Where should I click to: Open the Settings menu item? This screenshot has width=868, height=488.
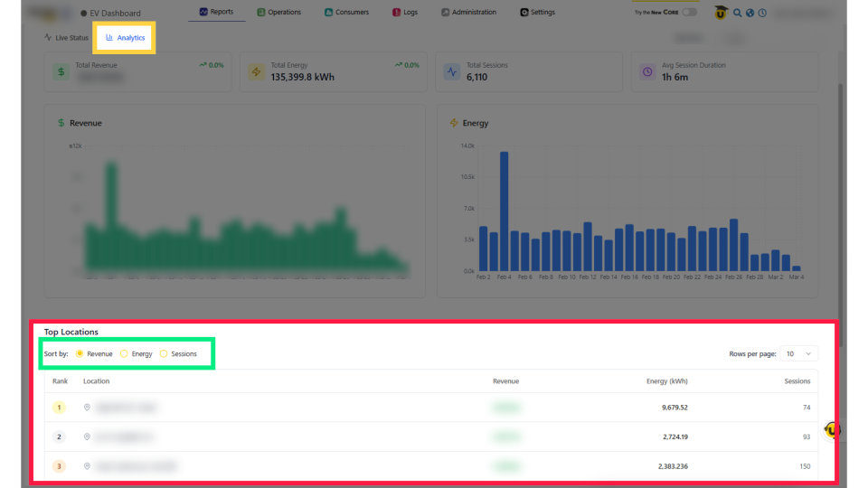tap(537, 13)
